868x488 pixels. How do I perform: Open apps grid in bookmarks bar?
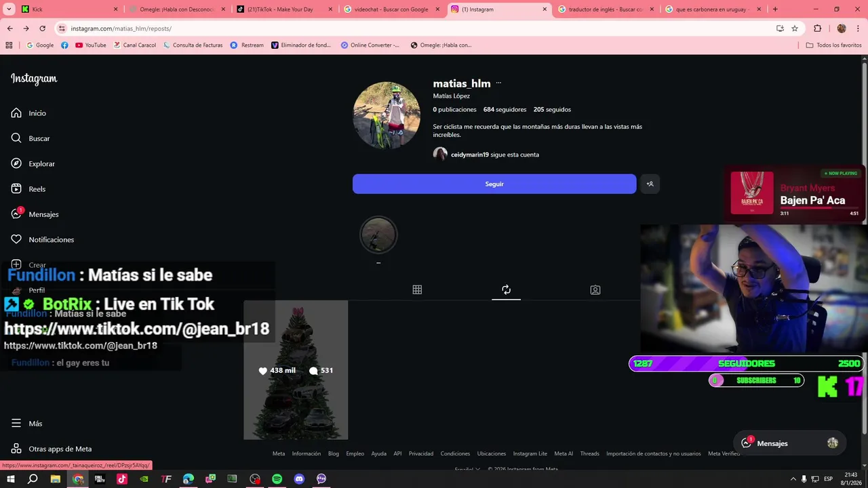click(9, 45)
